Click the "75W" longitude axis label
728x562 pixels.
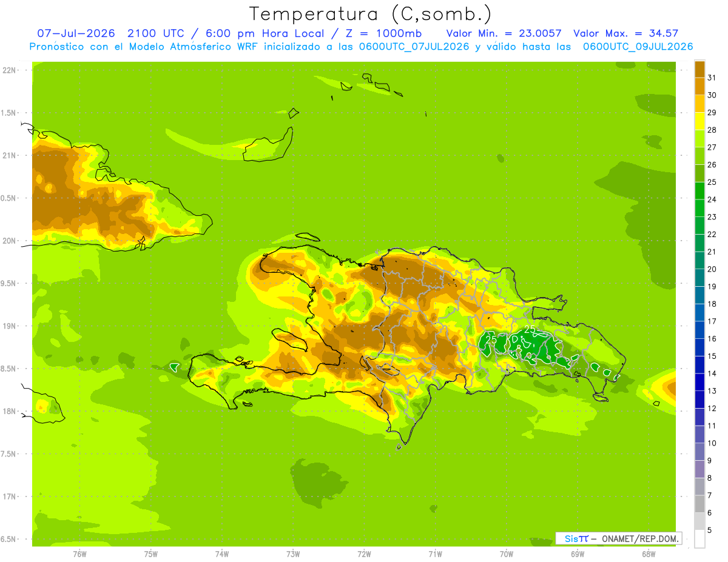click(x=151, y=554)
